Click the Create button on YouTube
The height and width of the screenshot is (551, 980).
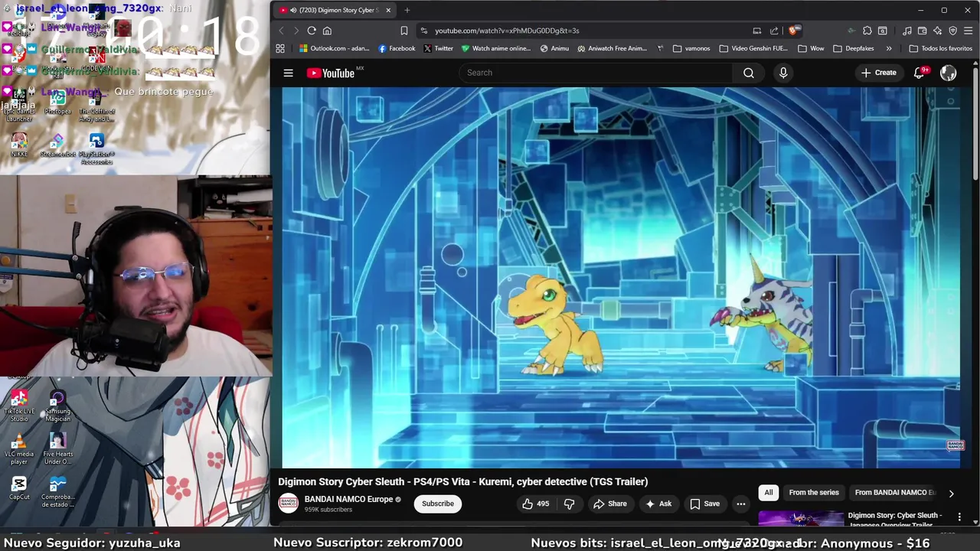878,73
